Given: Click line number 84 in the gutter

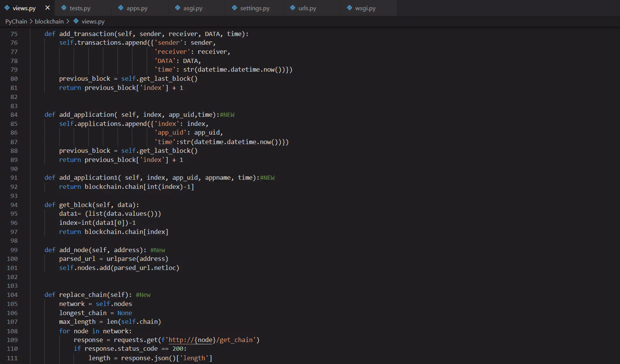Looking at the screenshot, I should point(14,115).
